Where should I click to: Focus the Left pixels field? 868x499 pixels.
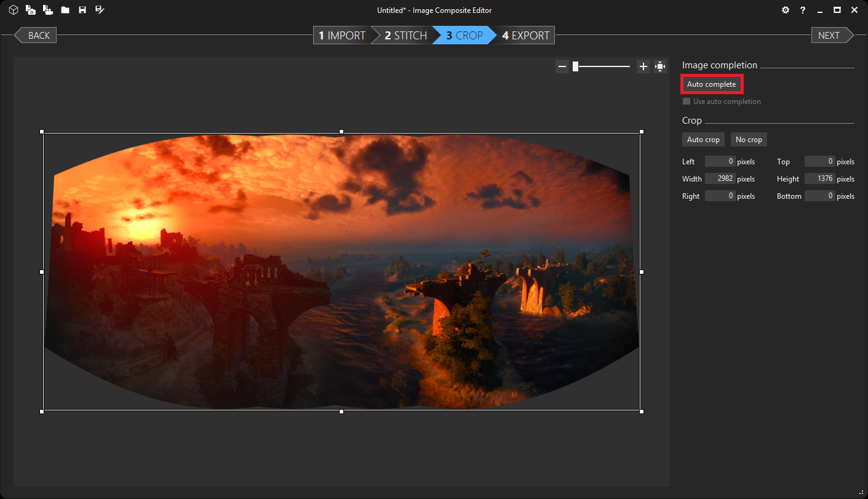coord(720,162)
